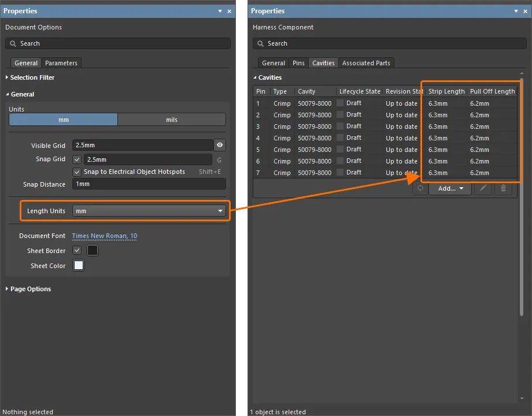Screen dimensions: 532x416
Task: Open the white Sheet Color swatch
Action: [x=79, y=266]
